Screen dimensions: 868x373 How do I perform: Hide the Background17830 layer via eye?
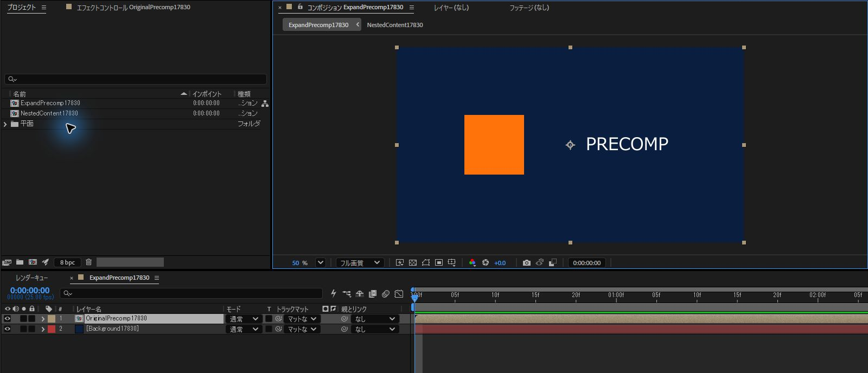coord(8,329)
